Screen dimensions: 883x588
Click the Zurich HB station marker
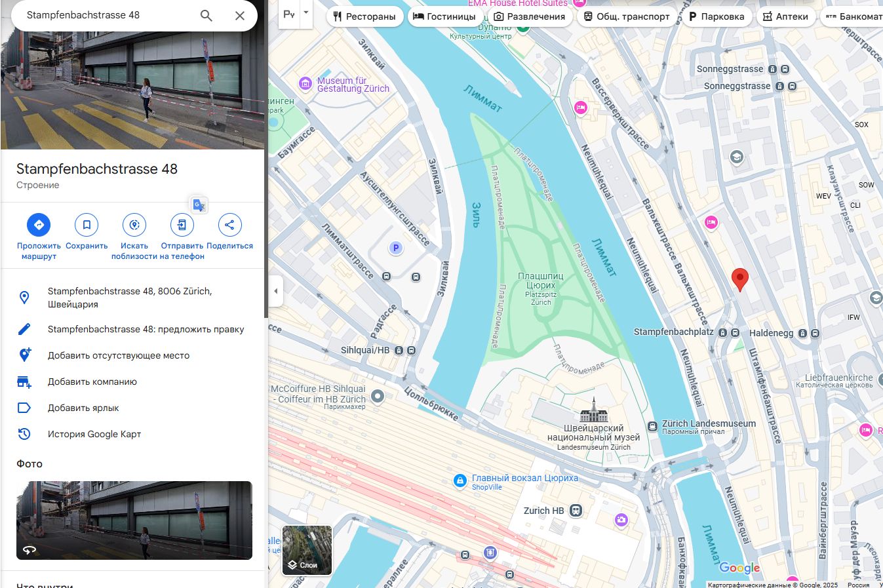pyautogui.click(x=576, y=511)
